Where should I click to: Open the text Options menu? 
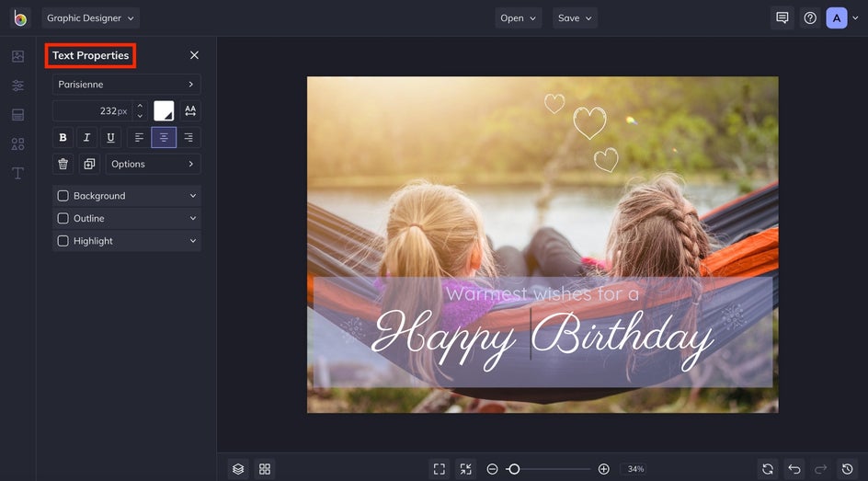tap(154, 164)
